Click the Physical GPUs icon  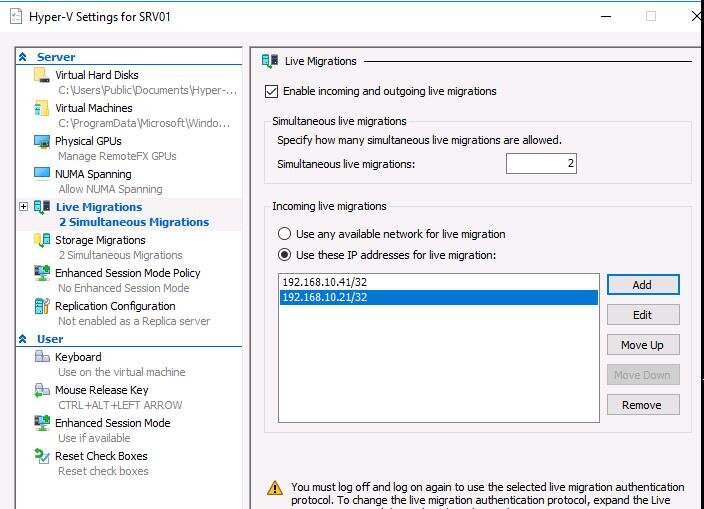pyautogui.click(x=42, y=141)
